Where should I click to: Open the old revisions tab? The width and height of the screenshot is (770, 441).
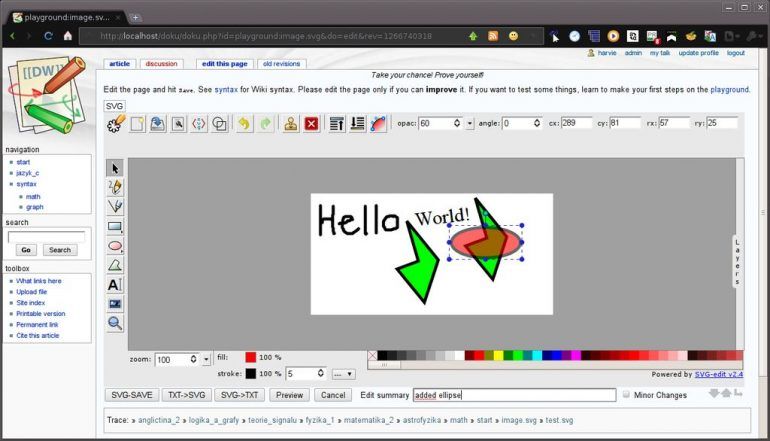point(281,64)
